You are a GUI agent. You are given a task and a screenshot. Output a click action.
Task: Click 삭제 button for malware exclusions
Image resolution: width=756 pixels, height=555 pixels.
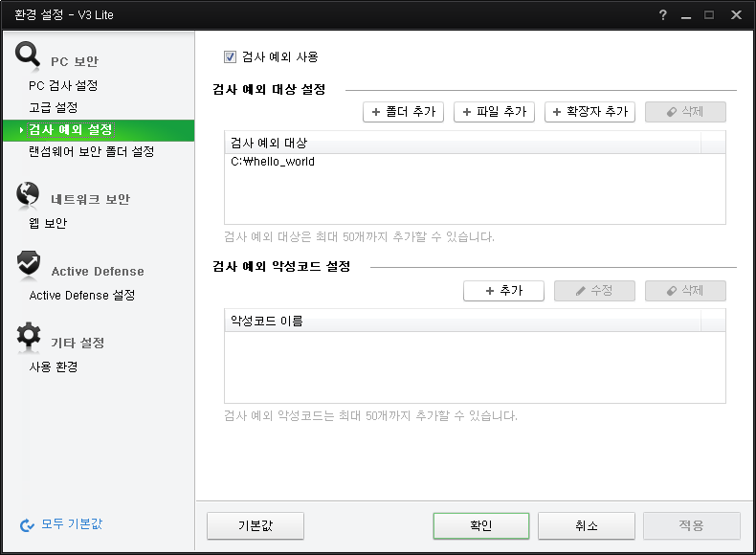(685, 291)
